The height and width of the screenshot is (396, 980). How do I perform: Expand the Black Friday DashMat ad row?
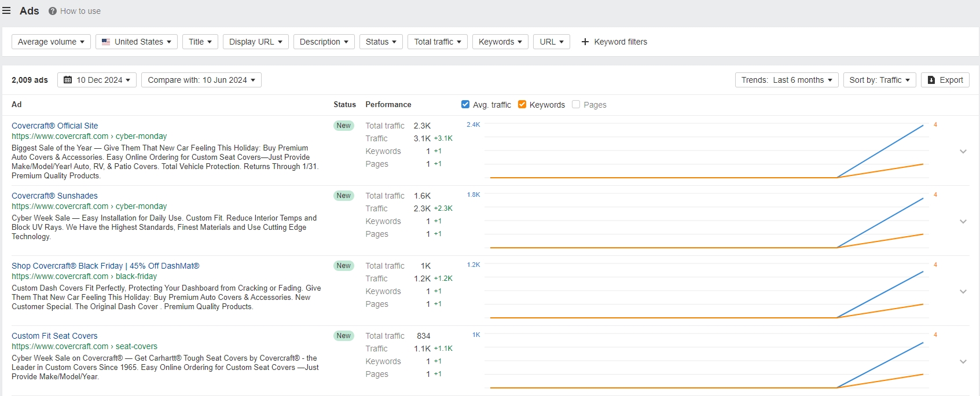coord(963,292)
